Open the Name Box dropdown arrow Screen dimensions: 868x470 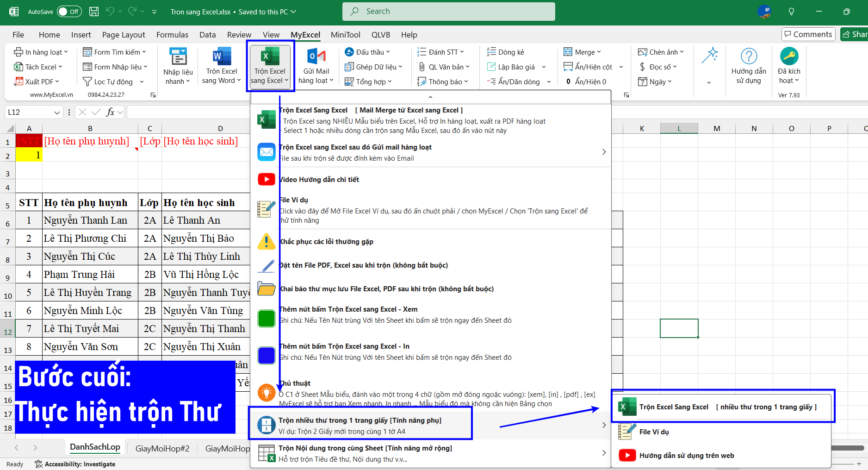[x=57, y=113]
